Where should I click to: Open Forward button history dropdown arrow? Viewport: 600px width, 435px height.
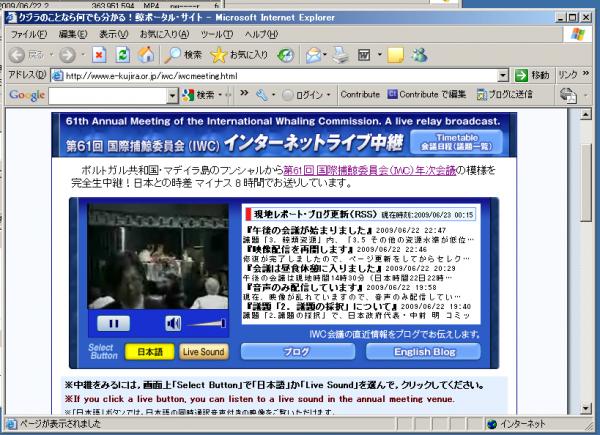point(82,55)
